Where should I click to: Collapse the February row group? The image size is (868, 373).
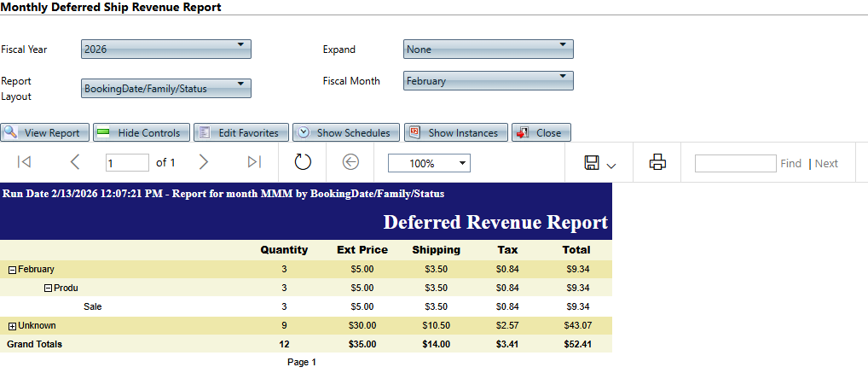(12, 270)
